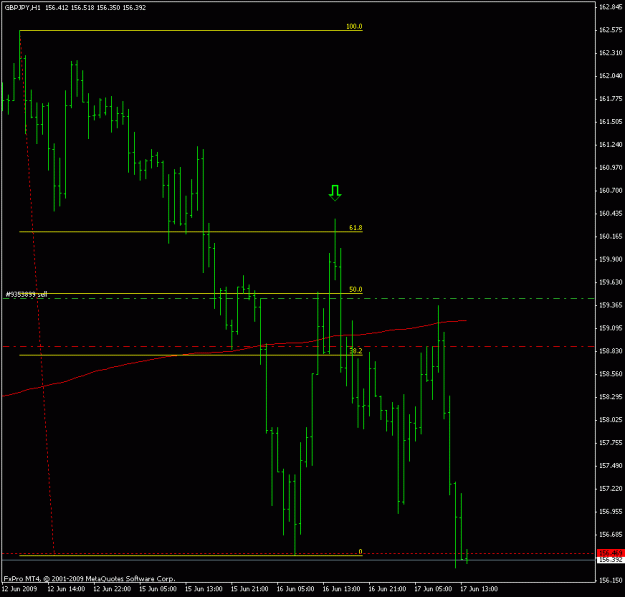Screen dimensions: 625x597
Task: Click the 161.775 price axis label
Action: pos(611,99)
